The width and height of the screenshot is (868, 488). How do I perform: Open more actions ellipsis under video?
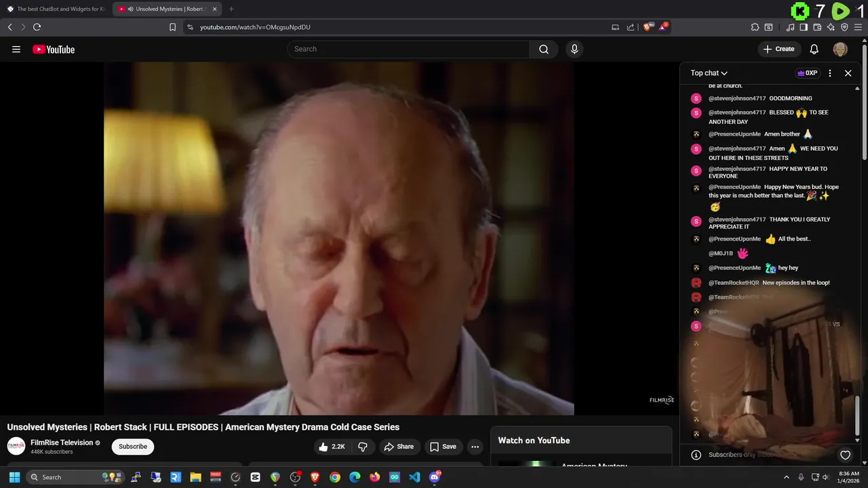click(475, 447)
